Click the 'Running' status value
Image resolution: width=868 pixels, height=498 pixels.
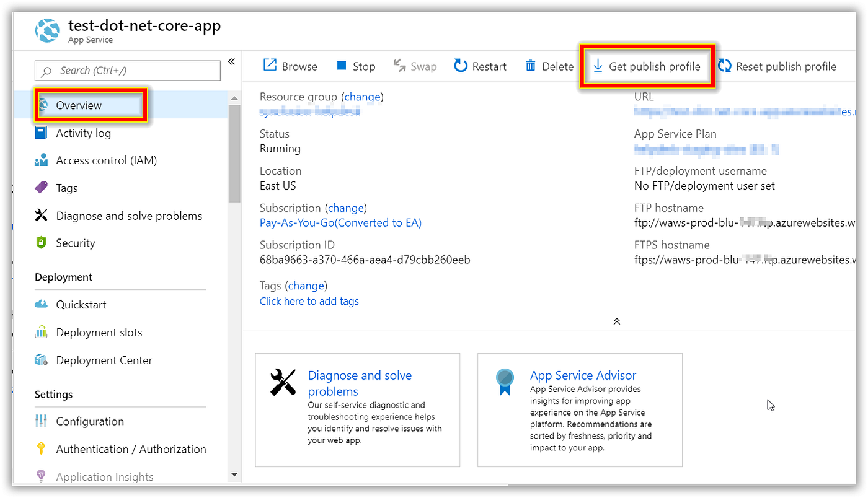coord(280,149)
